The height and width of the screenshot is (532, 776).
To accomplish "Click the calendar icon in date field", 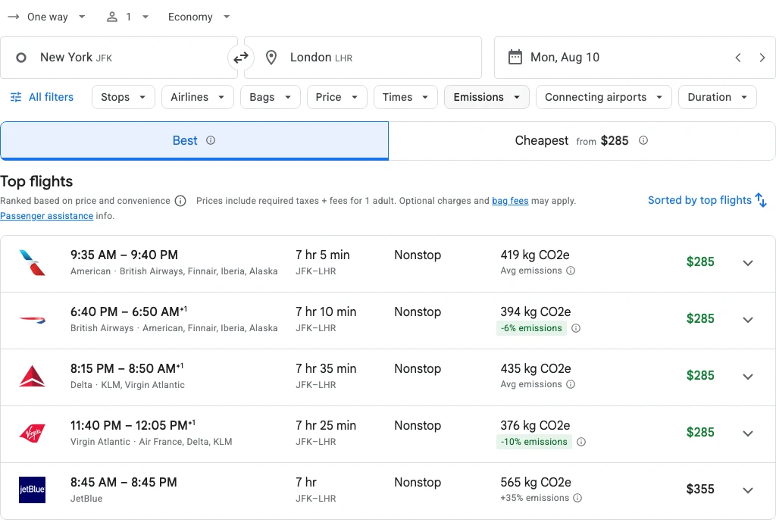I will pos(515,57).
